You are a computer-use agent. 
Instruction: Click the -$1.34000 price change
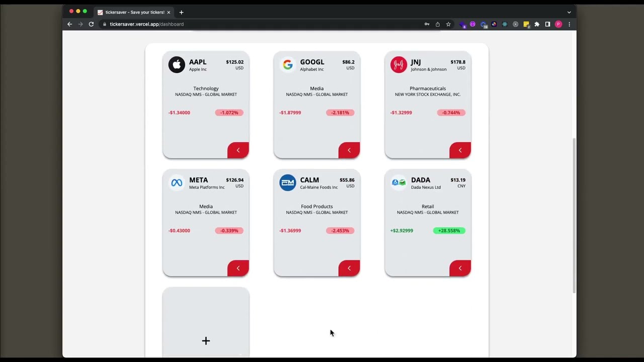(x=179, y=113)
